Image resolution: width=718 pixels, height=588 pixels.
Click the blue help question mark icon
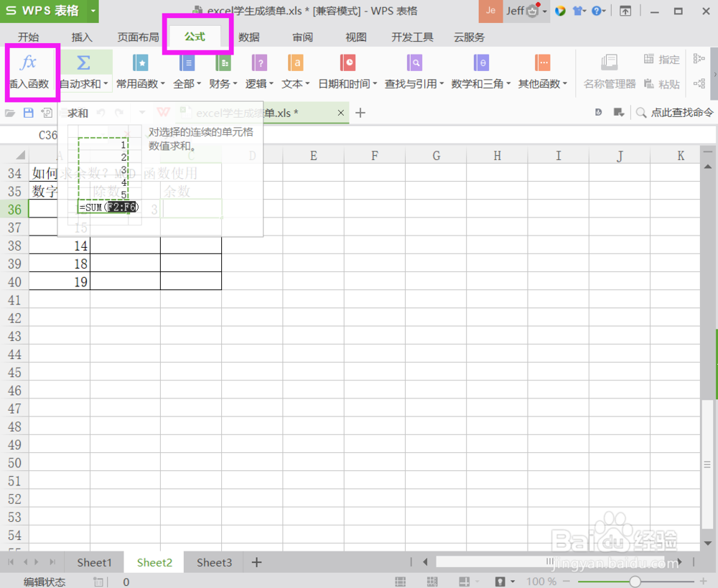click(x=596, y=11)
